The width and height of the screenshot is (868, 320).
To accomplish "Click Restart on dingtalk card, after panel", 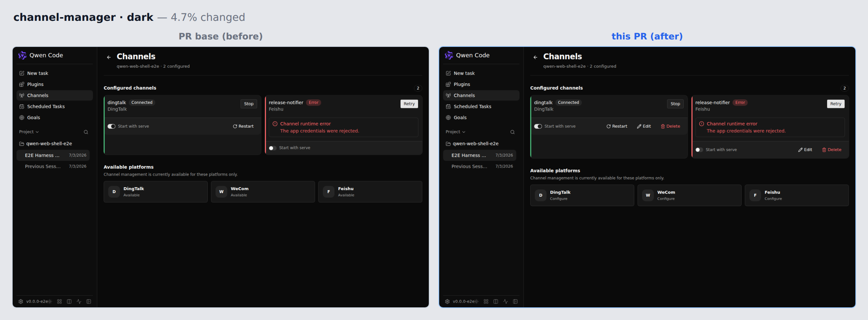I will [x=617, y=127].
